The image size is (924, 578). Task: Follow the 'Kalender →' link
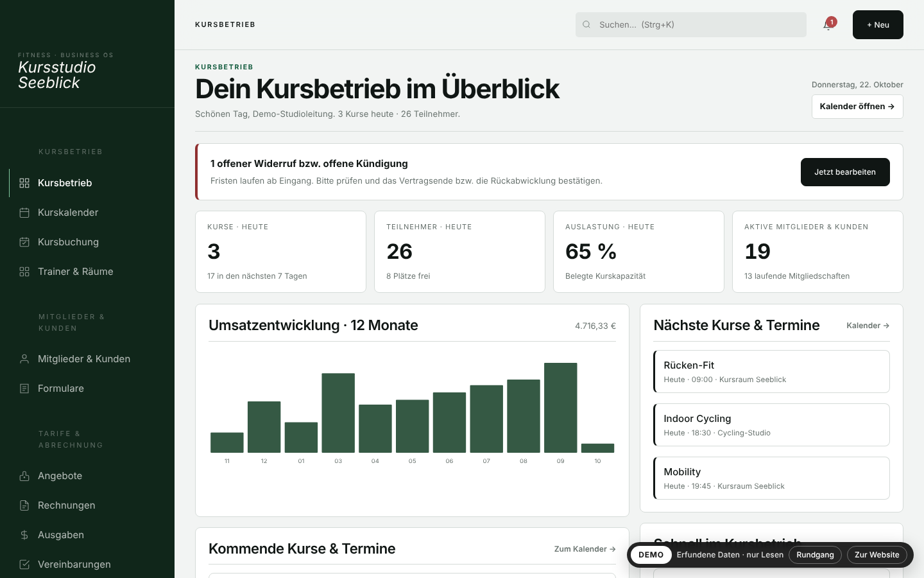click(868, 326)
